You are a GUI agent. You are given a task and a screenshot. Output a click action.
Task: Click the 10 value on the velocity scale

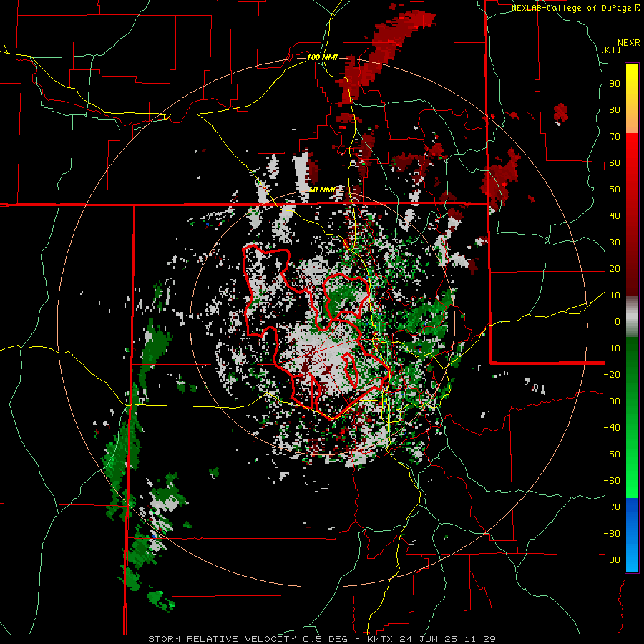pyautogui.click(x=615, y=296)
